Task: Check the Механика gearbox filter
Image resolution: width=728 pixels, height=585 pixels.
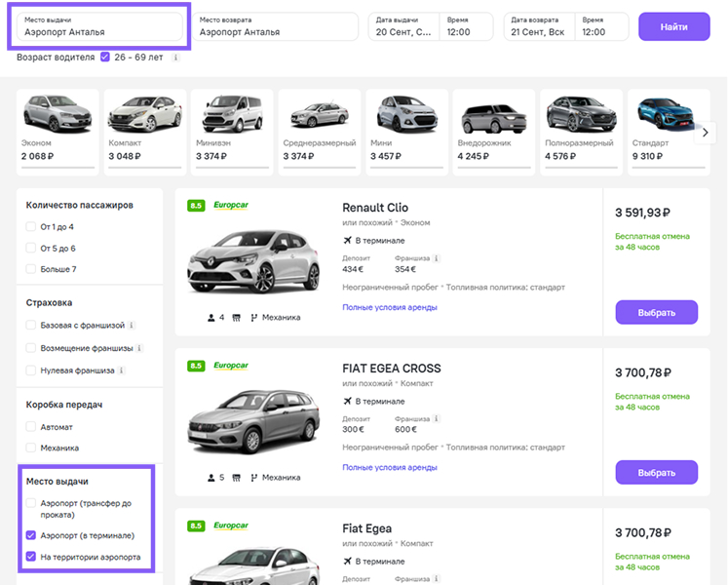Action: coord(30,448)
